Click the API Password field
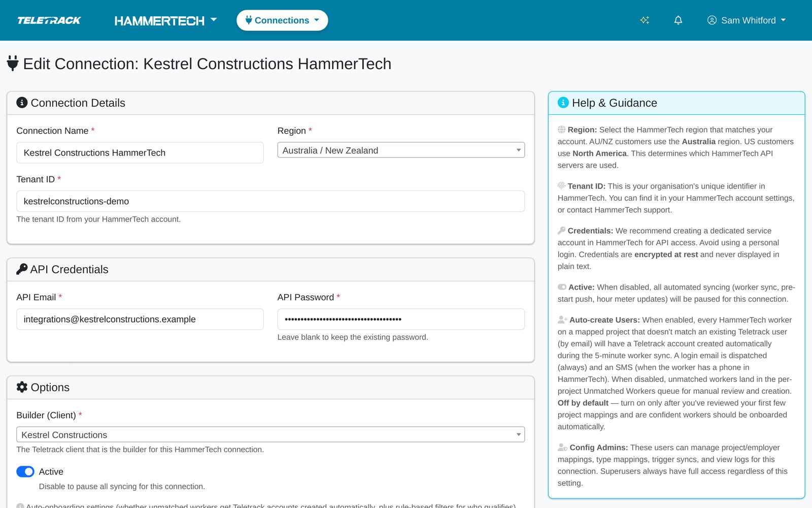This screenshot has width=812, height=508. pyautogui.click(x=401, y=319)
